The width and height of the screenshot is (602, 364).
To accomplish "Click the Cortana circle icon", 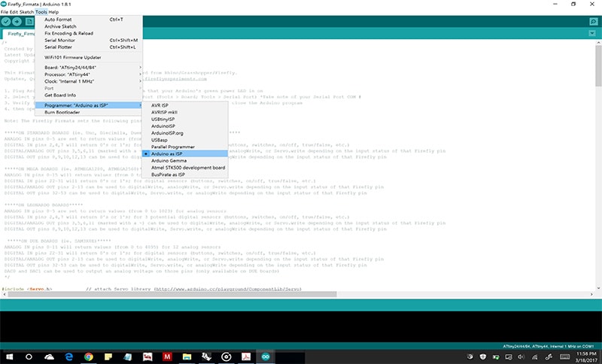I will [29, 356].
